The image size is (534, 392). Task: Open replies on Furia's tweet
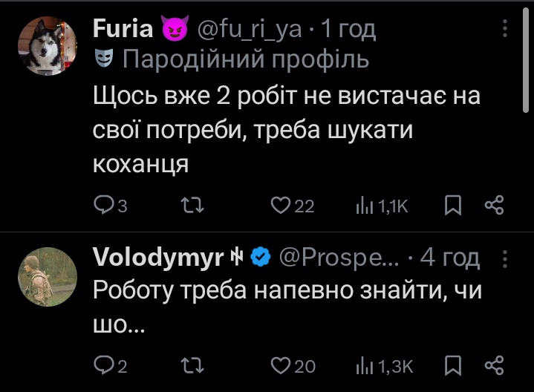click(111, 206)
